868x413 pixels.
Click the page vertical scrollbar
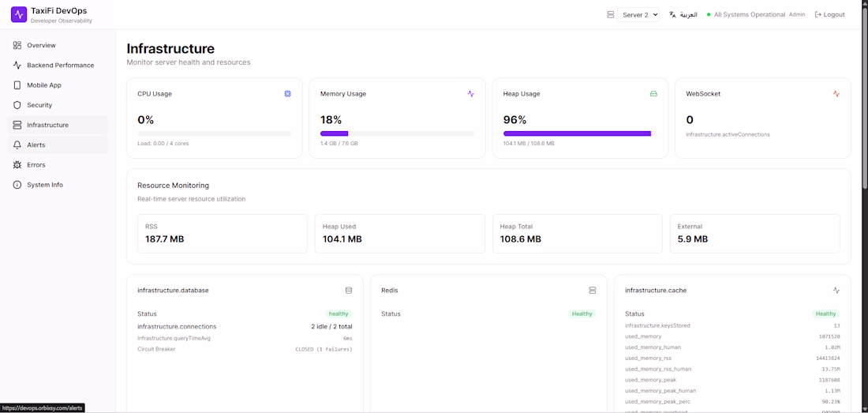click(865, 99)
